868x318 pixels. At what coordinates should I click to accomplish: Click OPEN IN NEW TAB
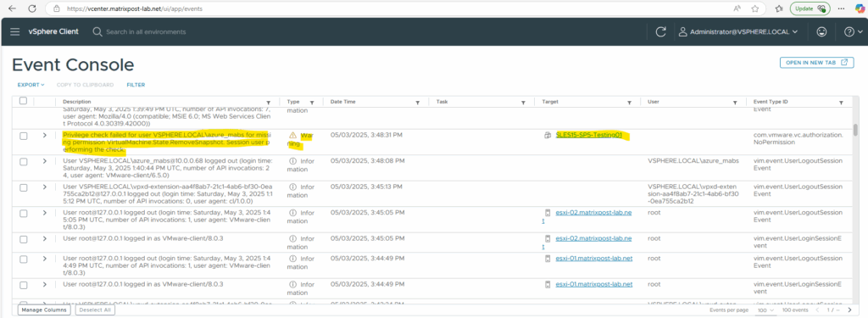[816, 63]
